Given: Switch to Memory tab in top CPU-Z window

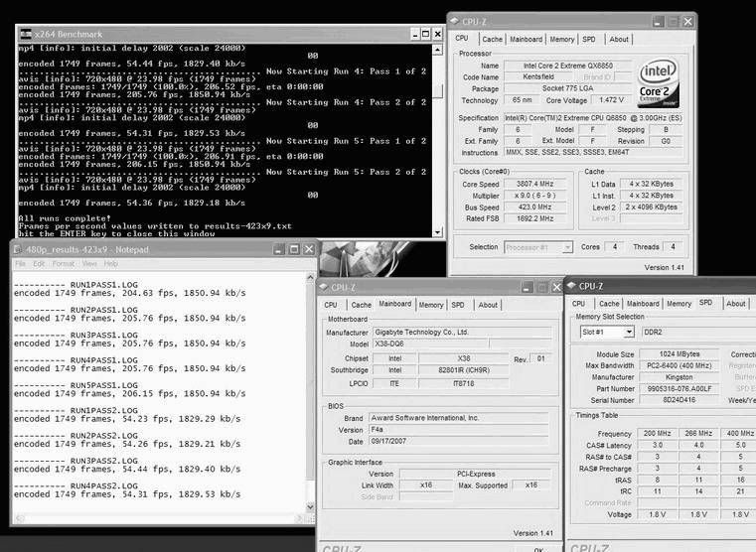Looking at the screenshot, I should [x=562, y=39].
